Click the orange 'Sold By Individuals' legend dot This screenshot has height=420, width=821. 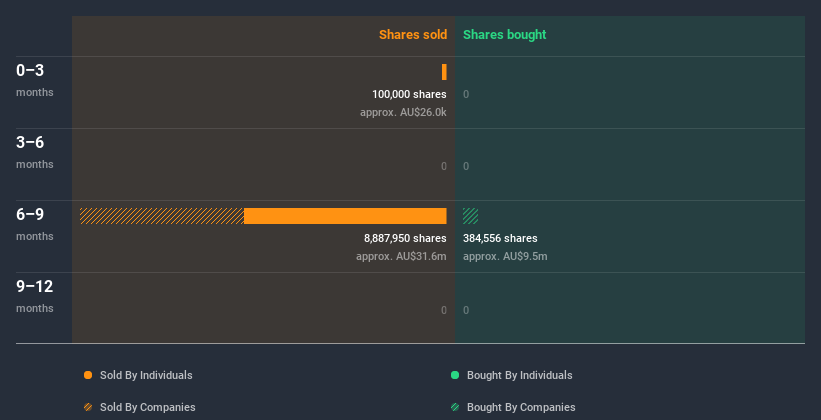(88, 375)
